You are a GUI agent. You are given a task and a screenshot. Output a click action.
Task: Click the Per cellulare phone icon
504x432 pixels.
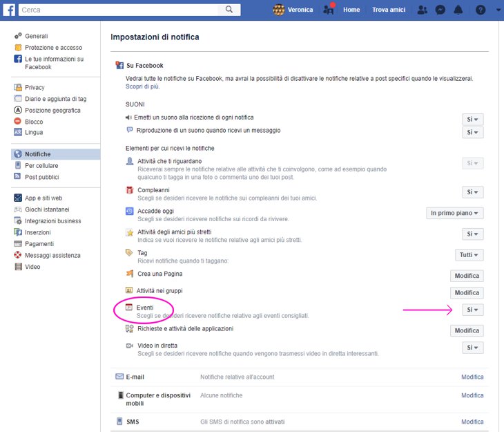pyautogui.click(x=18, y=165)
